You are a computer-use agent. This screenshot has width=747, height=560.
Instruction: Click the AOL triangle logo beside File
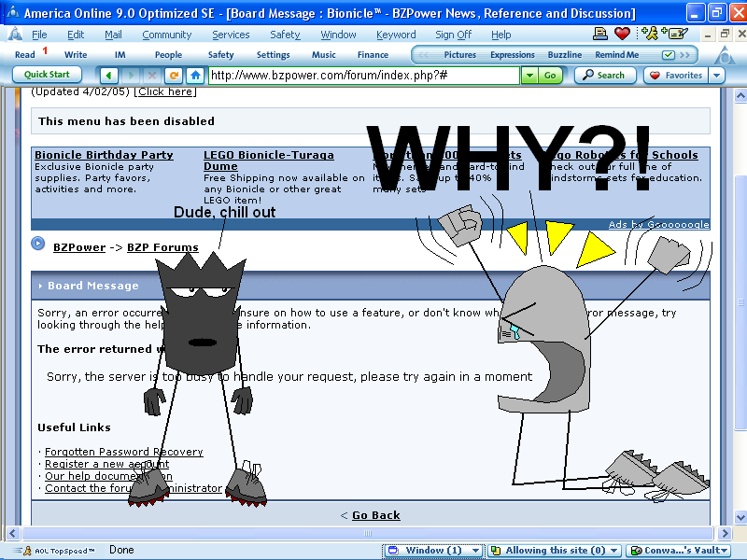15,34
